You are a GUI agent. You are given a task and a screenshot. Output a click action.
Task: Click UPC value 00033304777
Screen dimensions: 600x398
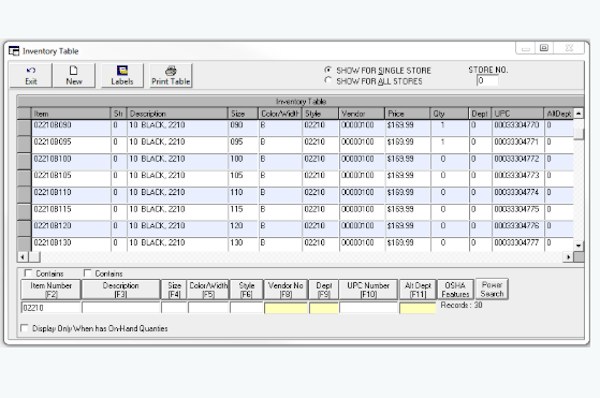coord(517,242)
